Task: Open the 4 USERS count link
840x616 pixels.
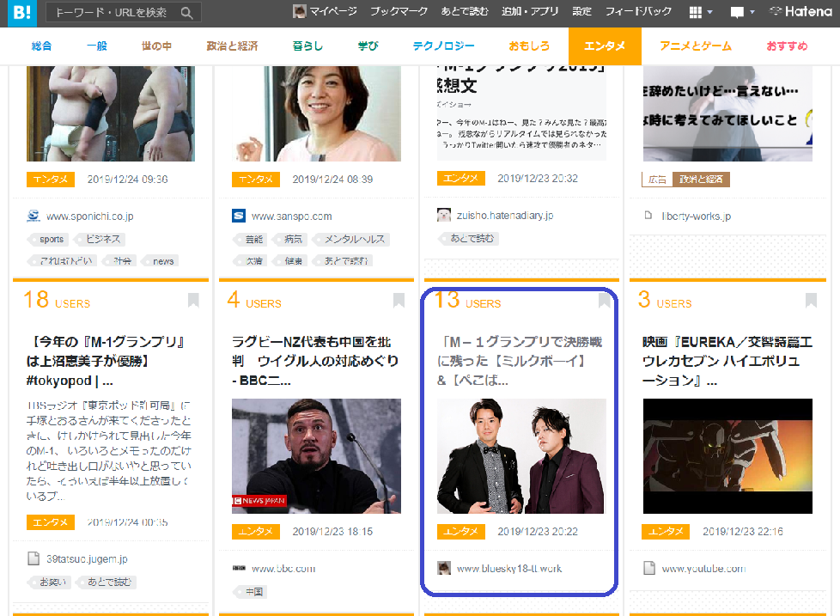Action: click(254, 300)
